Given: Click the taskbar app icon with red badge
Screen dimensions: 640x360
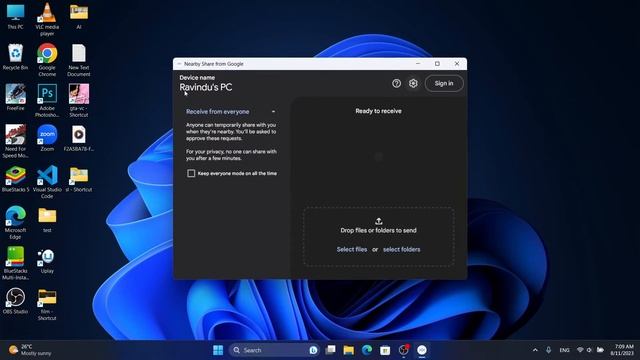Looking at the screenshot, I should click(x=404, y=350).
